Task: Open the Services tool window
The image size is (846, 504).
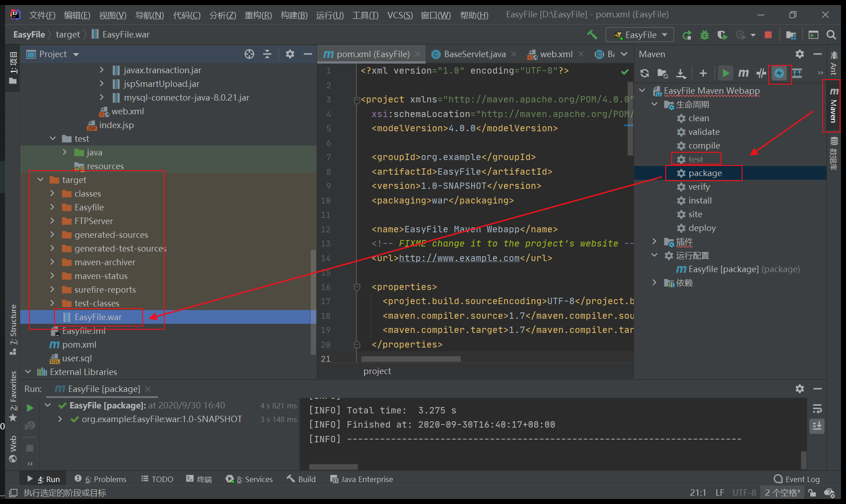Action: pos(249,479)
